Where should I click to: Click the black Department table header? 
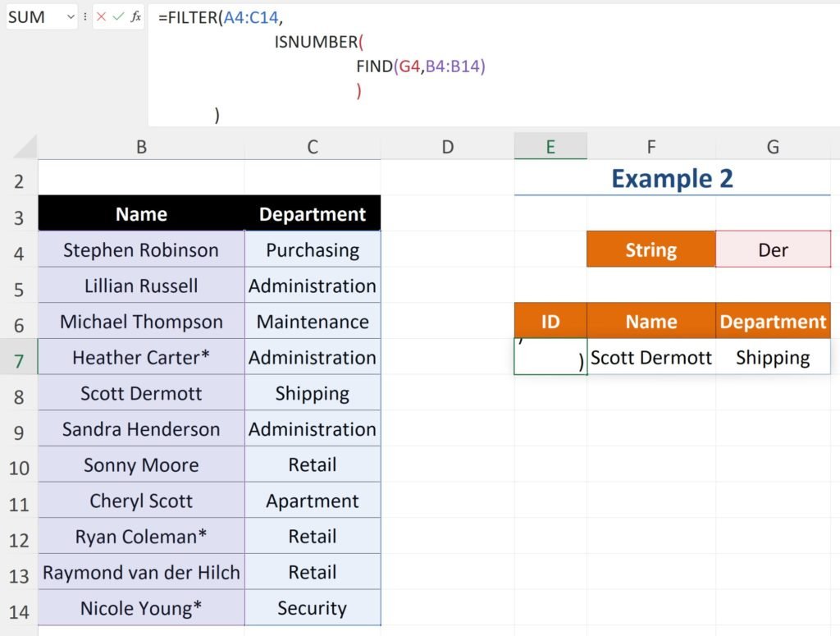(313, 214)
